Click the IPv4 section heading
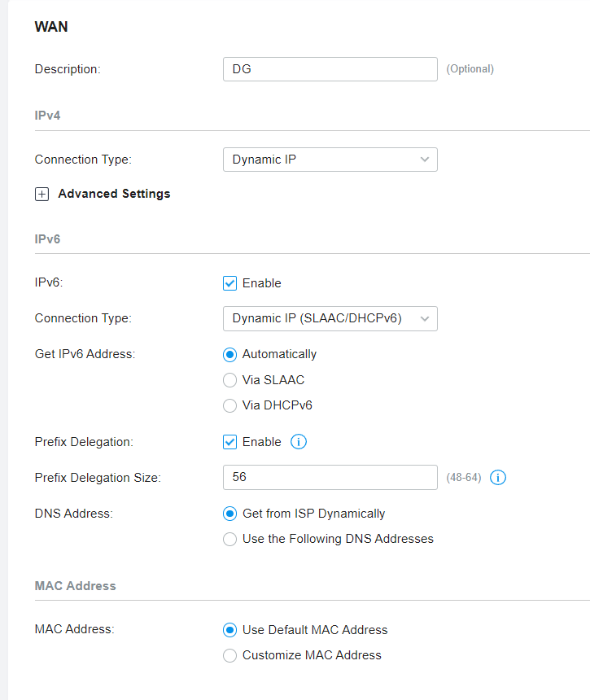Screen dimensions: 590x700 pos(47,116)
